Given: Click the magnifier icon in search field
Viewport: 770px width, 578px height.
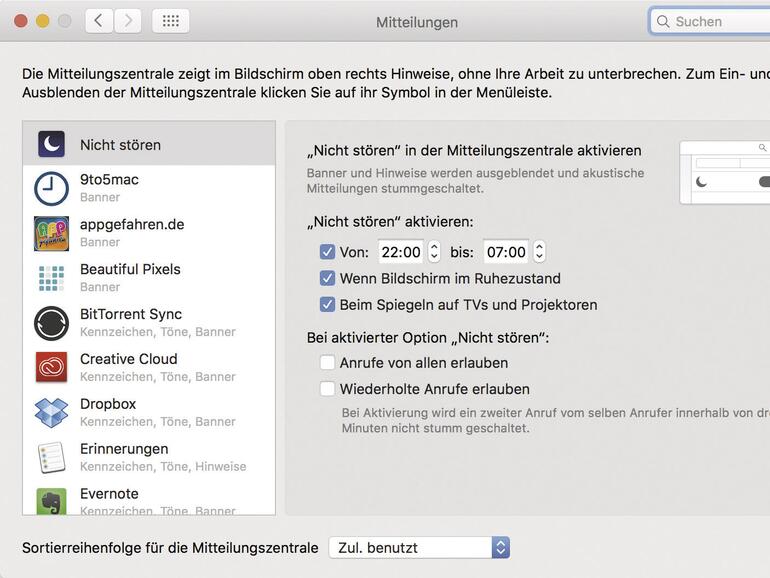Looking at the screenshot, I should tap(663, 22).
